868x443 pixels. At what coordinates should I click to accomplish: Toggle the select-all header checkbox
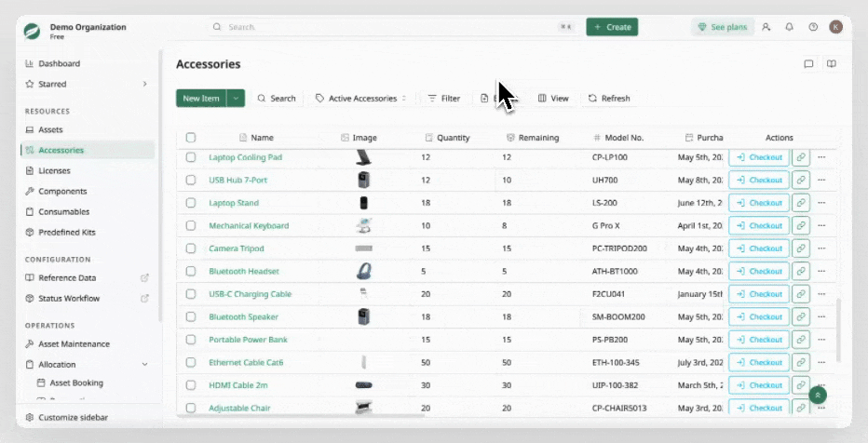tap(191, 137)
